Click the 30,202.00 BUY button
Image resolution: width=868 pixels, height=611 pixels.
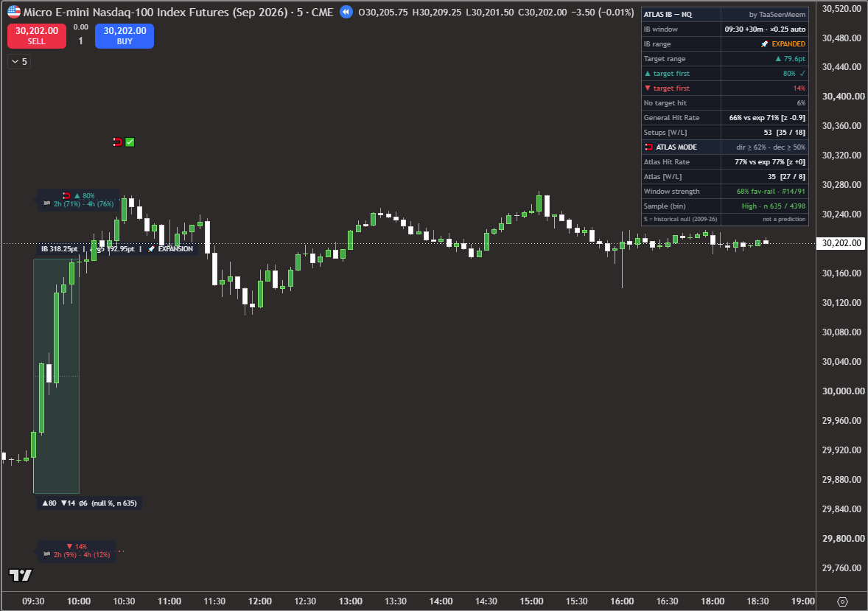125,35
